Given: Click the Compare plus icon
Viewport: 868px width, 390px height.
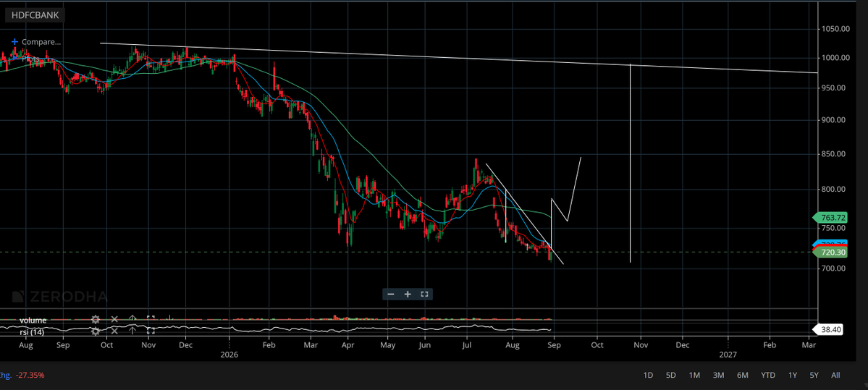Looking at the screenshot, I should (15, 41).
